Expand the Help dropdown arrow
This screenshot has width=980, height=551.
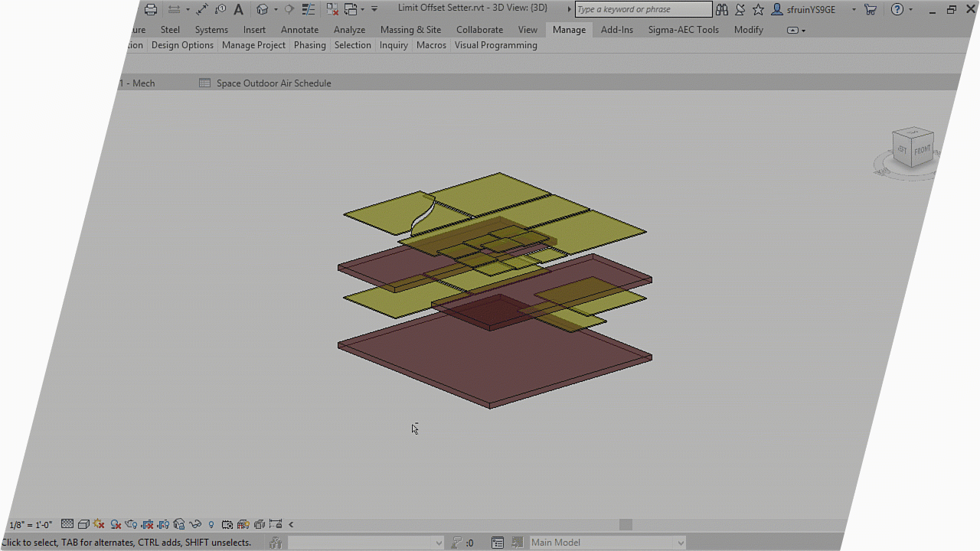[911, 10]
